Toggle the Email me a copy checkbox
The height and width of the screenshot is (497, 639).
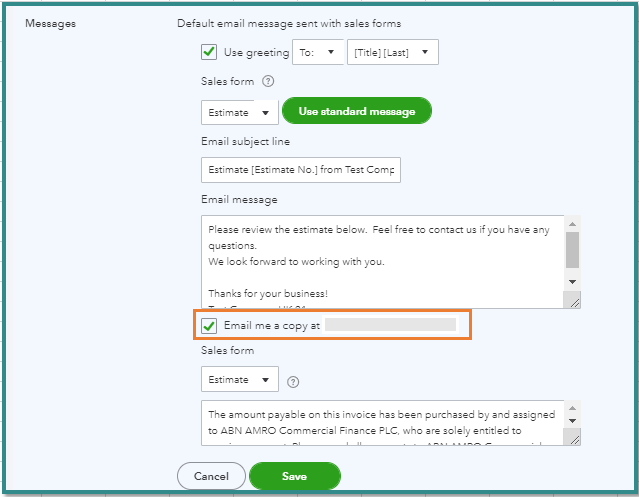coord(209,326)
